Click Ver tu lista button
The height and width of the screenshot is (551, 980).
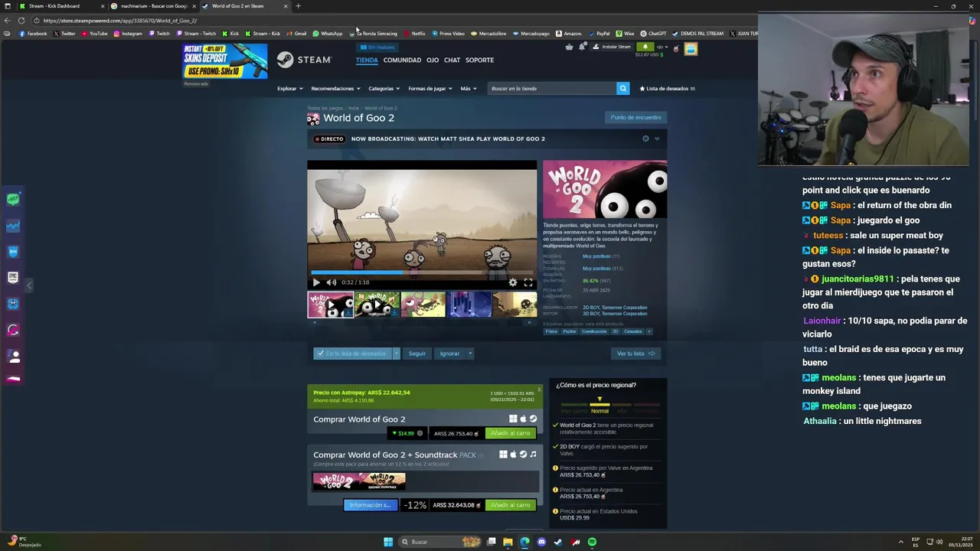[635, 354]
